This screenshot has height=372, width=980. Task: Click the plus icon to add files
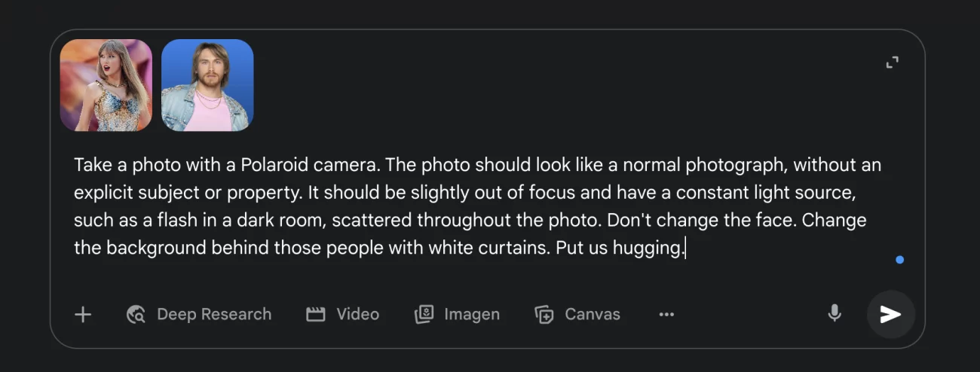pyautogui.click(x=83, y=315)
